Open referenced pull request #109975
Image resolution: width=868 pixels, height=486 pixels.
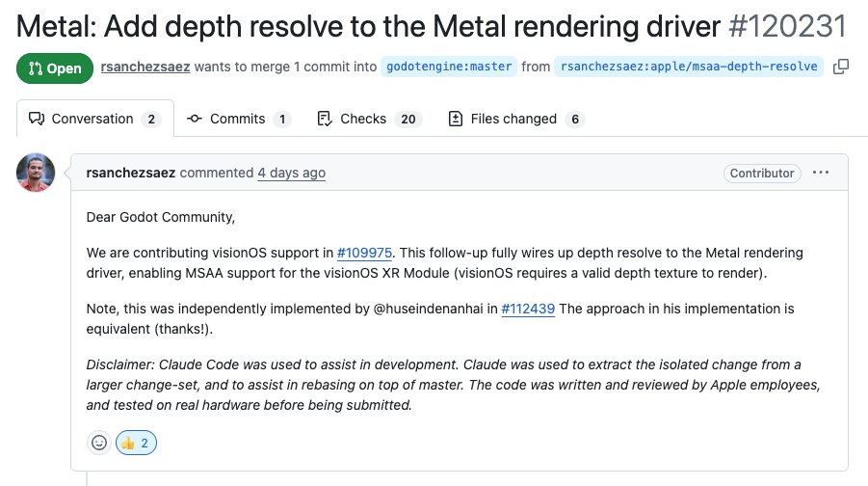pyautogui.click(x=364, y=253)
